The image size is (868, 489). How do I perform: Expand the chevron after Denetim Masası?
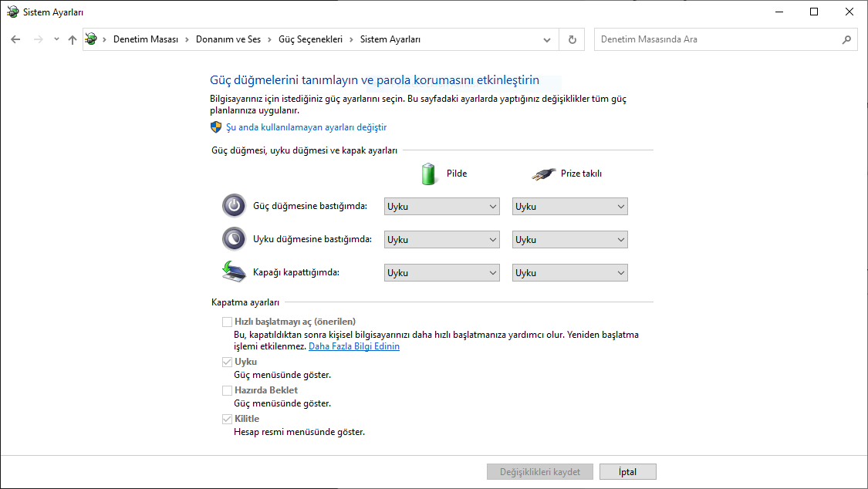pos(187,39)
